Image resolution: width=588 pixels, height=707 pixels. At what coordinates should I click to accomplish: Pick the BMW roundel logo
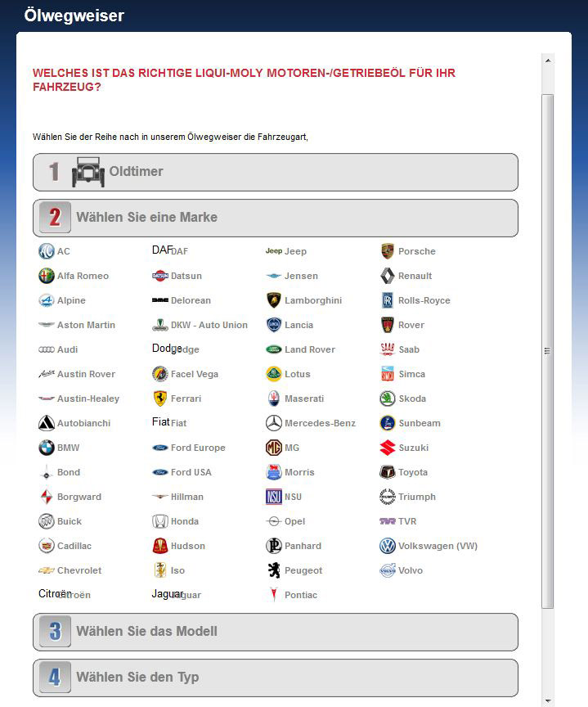[x=47, y=448]
